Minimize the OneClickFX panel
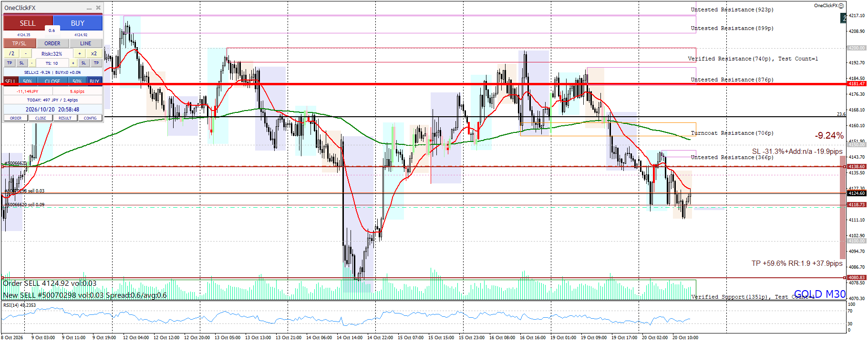 pos(89,8)
